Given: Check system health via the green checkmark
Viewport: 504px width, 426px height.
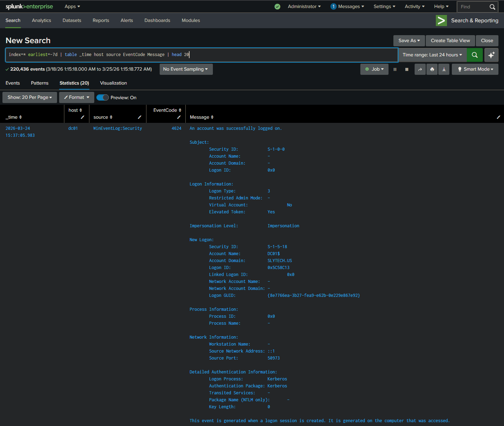Looking at the screenshot, I should click(x=277, y=6).
